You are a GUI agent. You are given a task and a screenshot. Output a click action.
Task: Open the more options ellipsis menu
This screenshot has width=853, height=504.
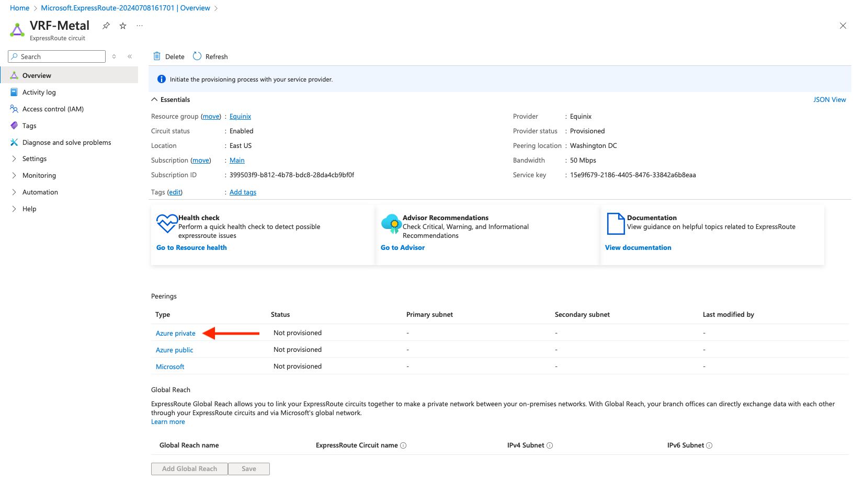[140, 26]
